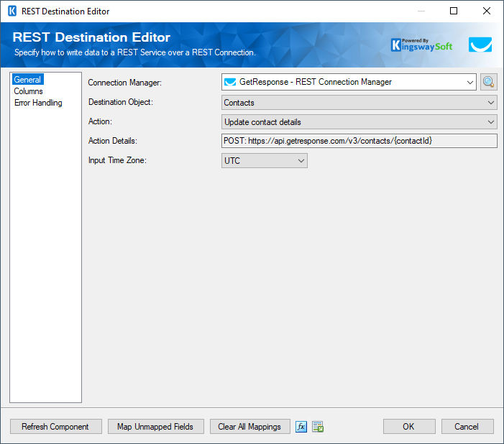Click the 'Input Time Zone:' label
Image resolution: width=504 pixels, height=444 pixels.
point(117,160)
